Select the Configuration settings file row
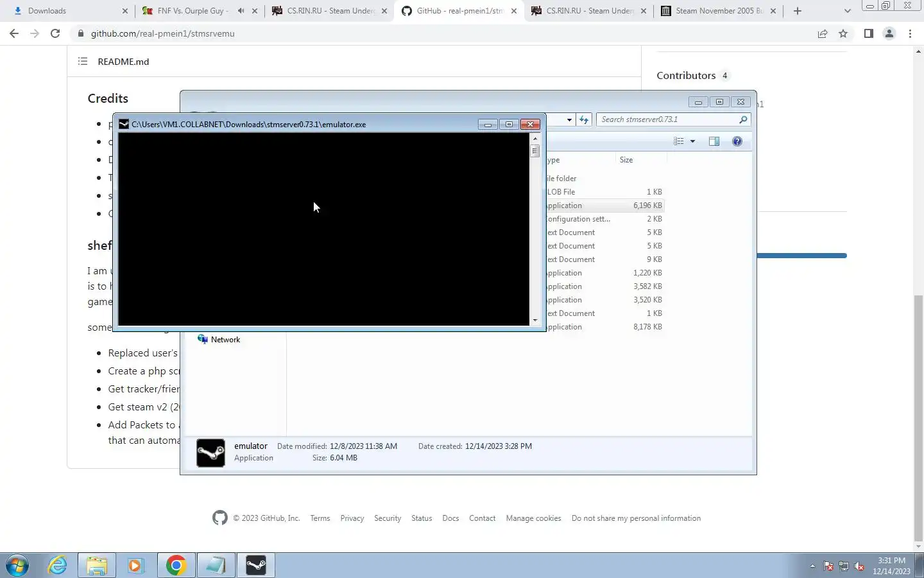 point(604,219)
